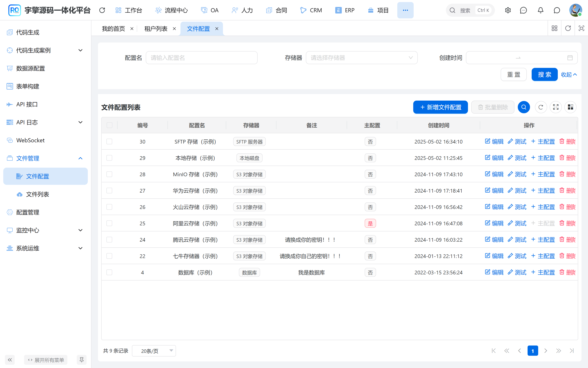Collapse the 文件管理 menu
The width and height of the screenshot is (588, 368).
(46, 158)
